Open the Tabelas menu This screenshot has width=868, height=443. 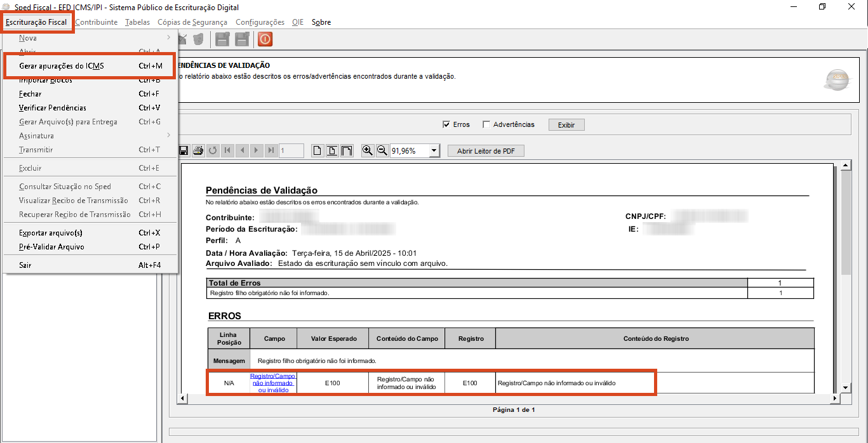(x=137, y=22)
